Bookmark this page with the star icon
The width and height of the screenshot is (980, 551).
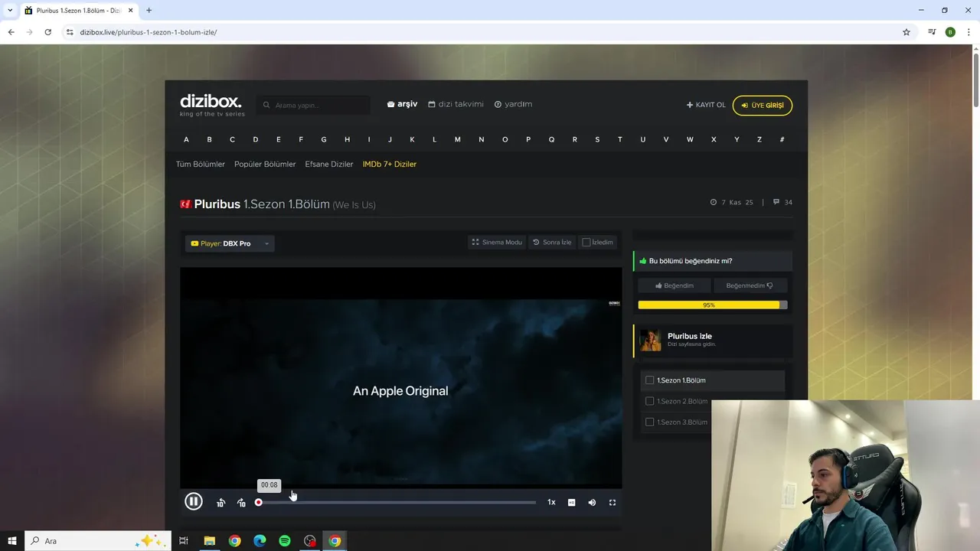[x=906, y=32]
